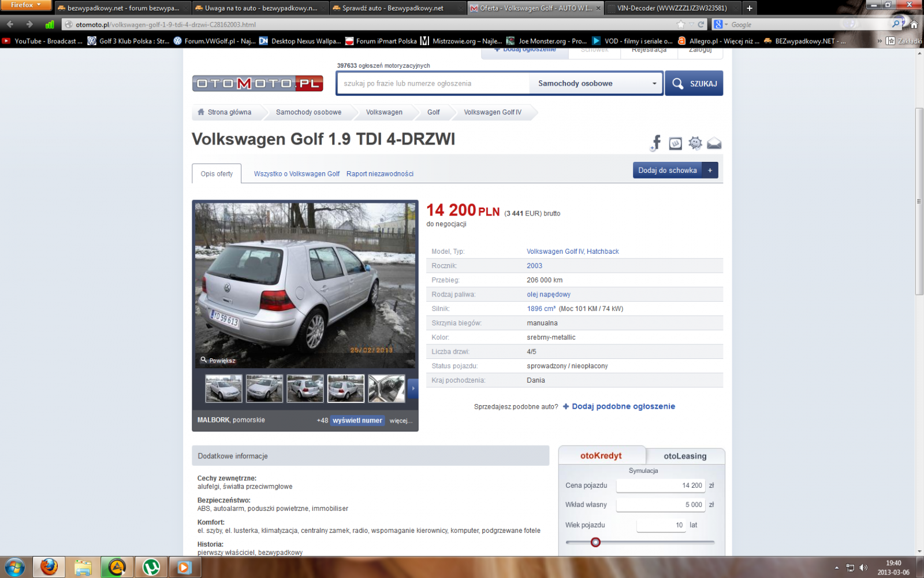
Task: Open the Allegro.pl bookmark
Action: pos(719,41)
